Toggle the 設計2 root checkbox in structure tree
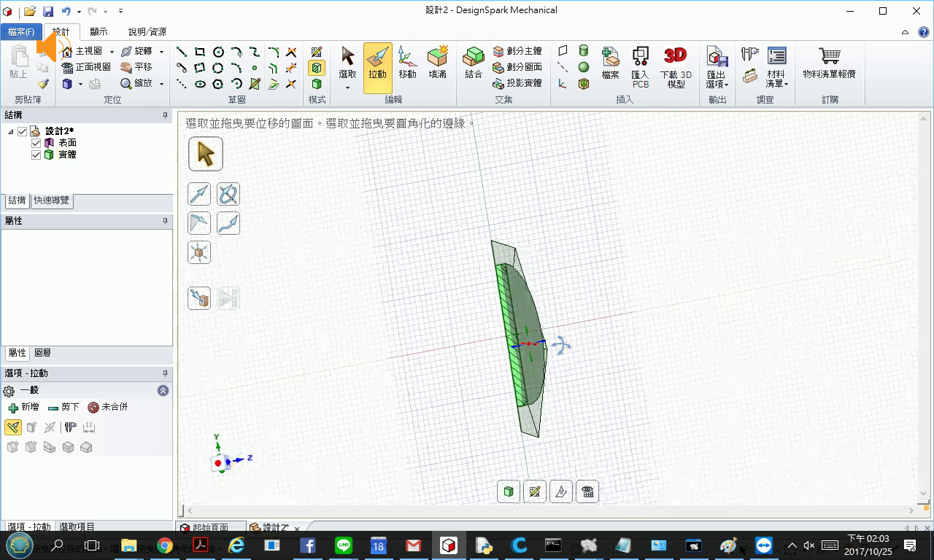 [23, 131]
